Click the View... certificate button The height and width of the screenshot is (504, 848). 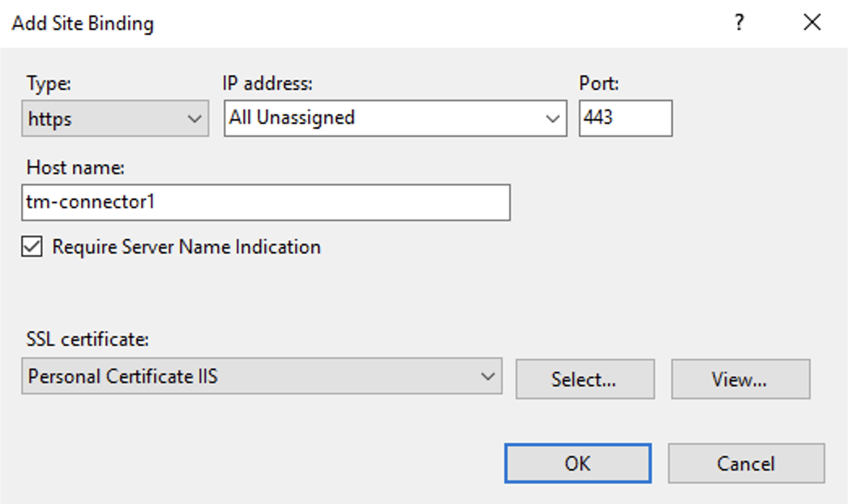tap(739, 378)
